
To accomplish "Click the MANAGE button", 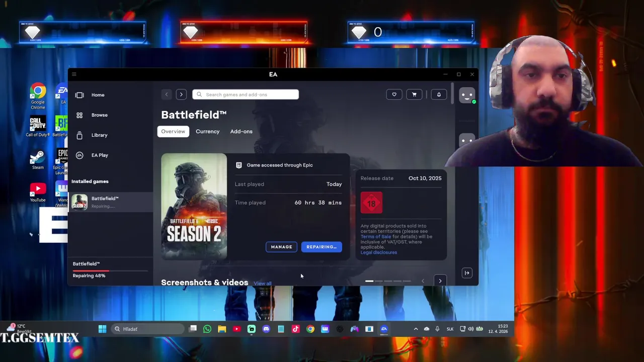I will (282, 247).
